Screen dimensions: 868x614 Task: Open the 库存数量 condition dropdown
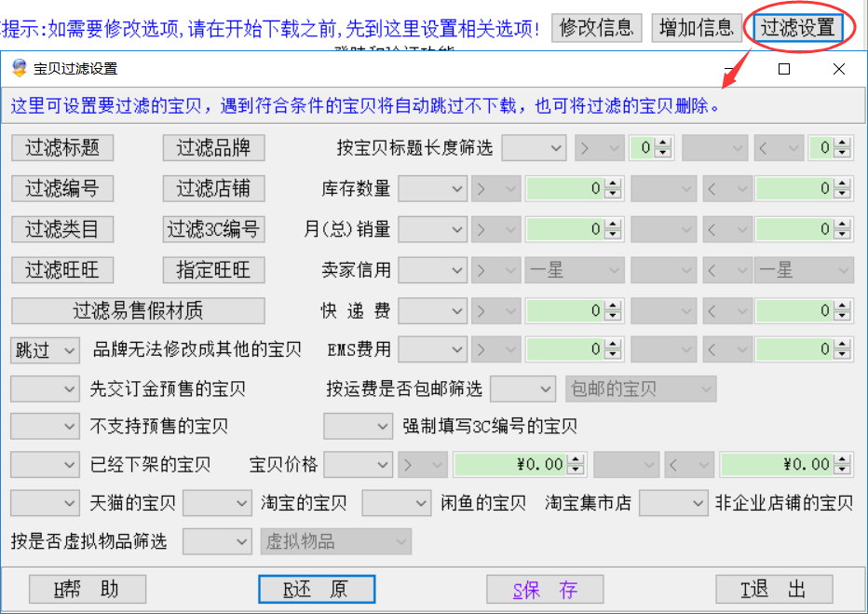432,189
